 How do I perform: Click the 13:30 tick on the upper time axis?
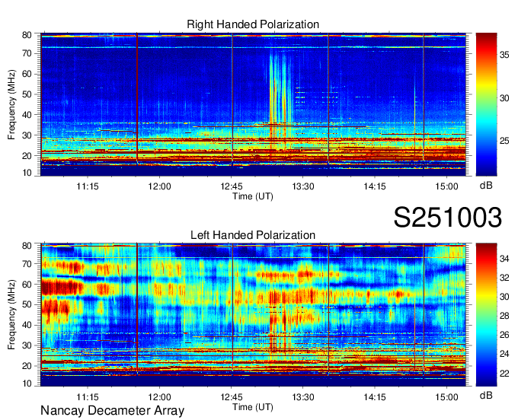(303, 186)
